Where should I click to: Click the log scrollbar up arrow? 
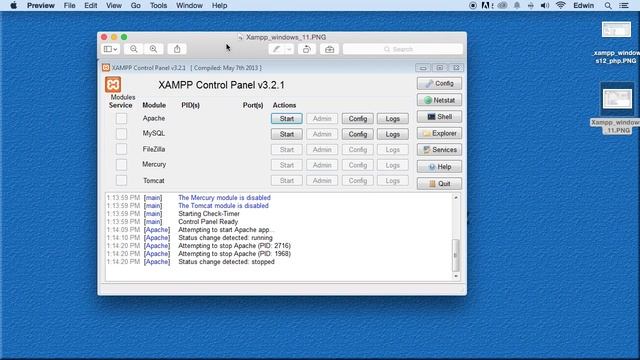456,198
